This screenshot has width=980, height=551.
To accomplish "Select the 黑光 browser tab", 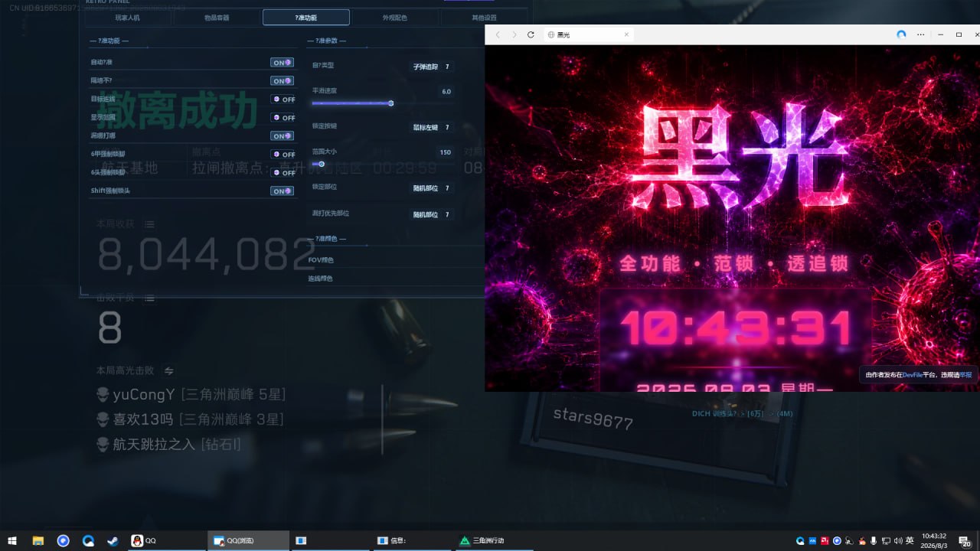I will (588, 35).
